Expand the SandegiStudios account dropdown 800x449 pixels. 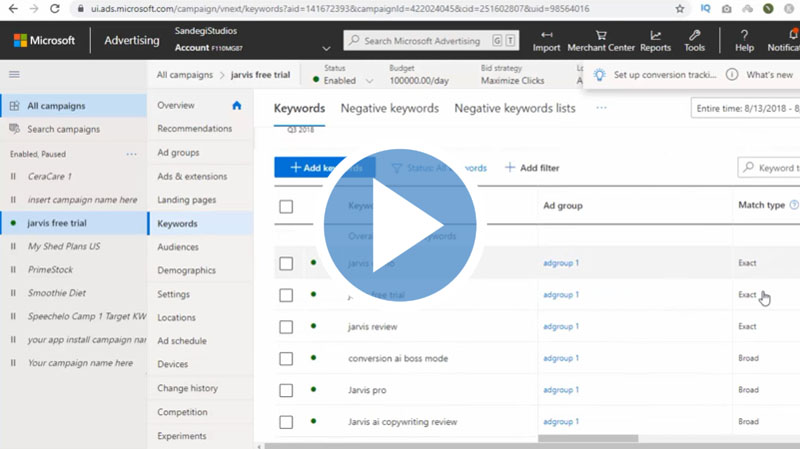(326, 48)
